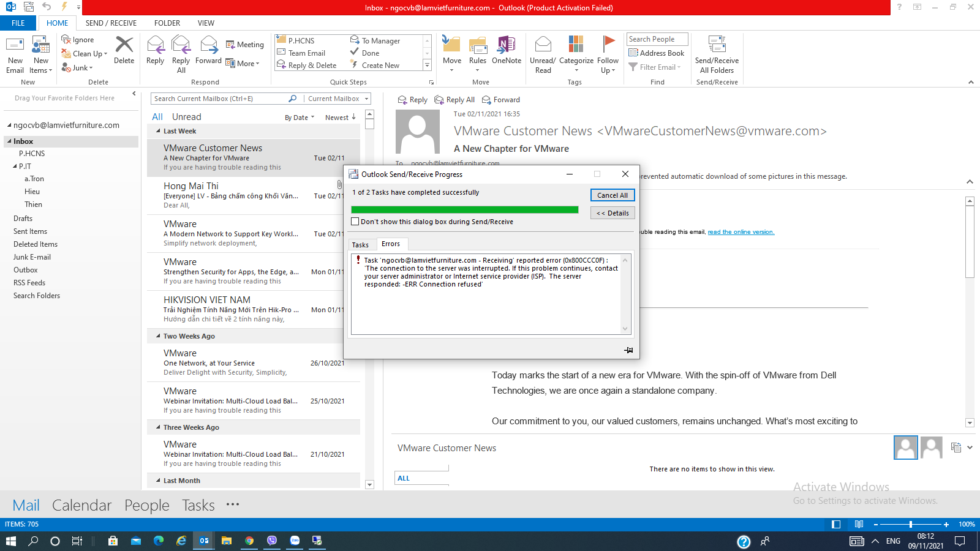Collapse the P.IT folder
Viewport: 980px width, 551px height.
point(15,167)
